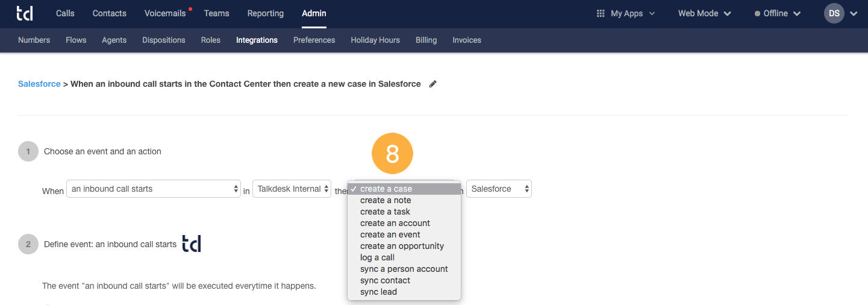Select the Admin tab
868x305 pixels.
314,13
